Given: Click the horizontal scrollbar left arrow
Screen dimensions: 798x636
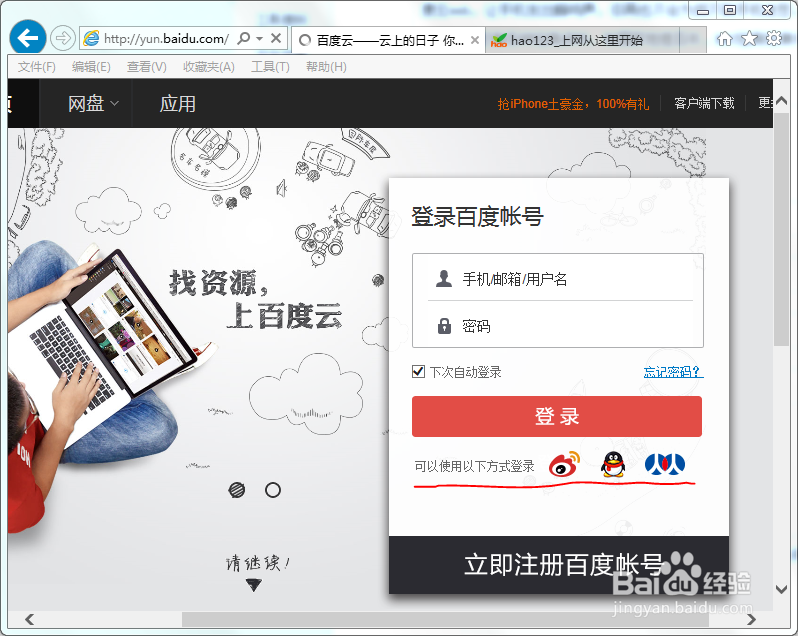Looking at the screenshot, I should [x=30, y=619].
